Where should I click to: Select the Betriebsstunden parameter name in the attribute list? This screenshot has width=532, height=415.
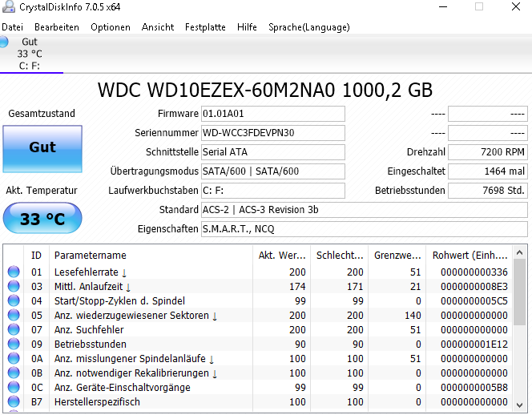pos(91,344)
